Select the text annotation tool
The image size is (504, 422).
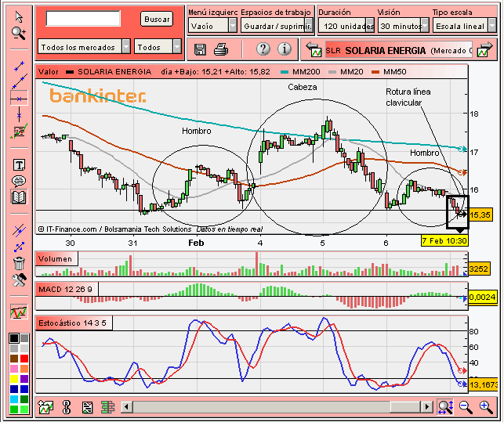[19, 165]
